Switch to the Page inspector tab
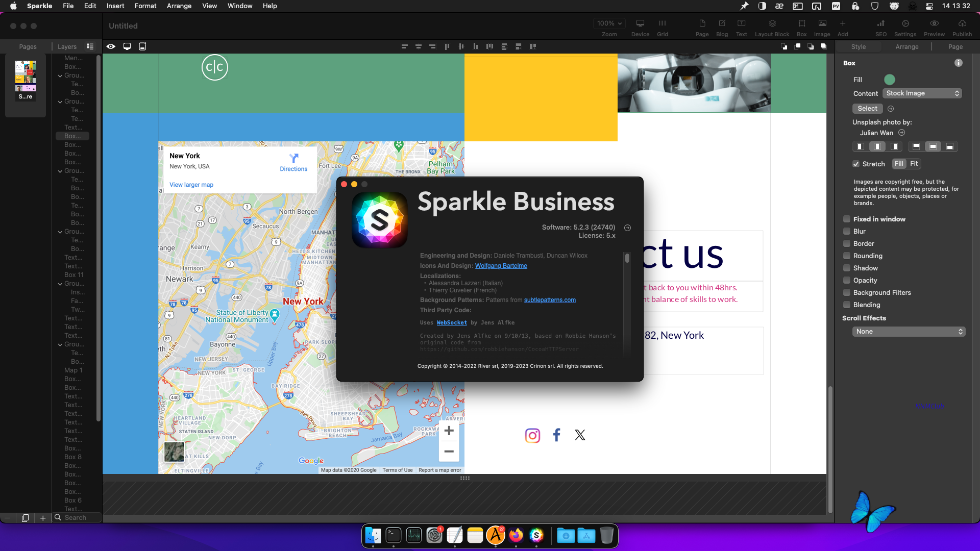Viewport: 980px width, 551px height. point(955,46)
